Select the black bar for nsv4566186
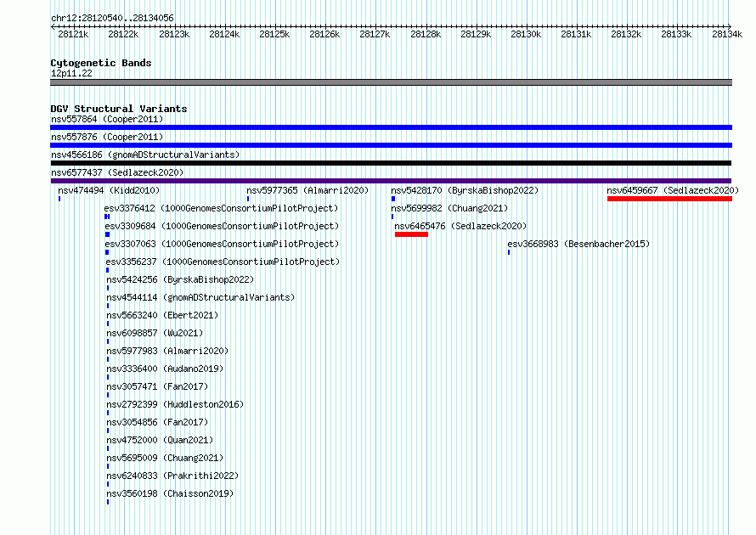Image resolution: width=756 pixels, height=535 pixels. 391,163
